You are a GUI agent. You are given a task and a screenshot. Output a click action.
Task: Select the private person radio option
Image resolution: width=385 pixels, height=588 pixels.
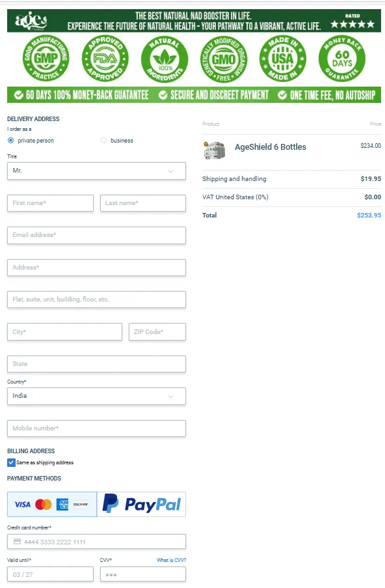tap(11, 140)
